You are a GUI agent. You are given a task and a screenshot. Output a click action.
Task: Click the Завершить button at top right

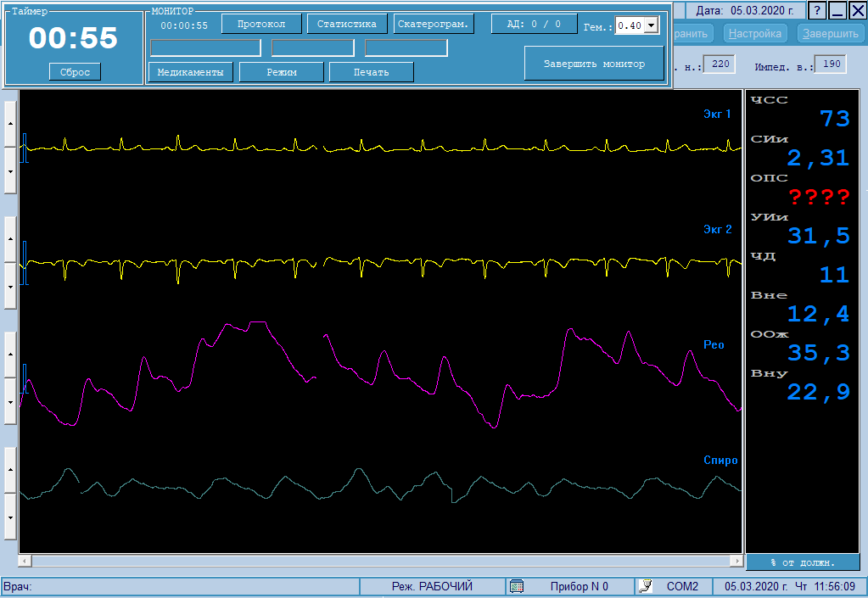(x=831, y=34)
